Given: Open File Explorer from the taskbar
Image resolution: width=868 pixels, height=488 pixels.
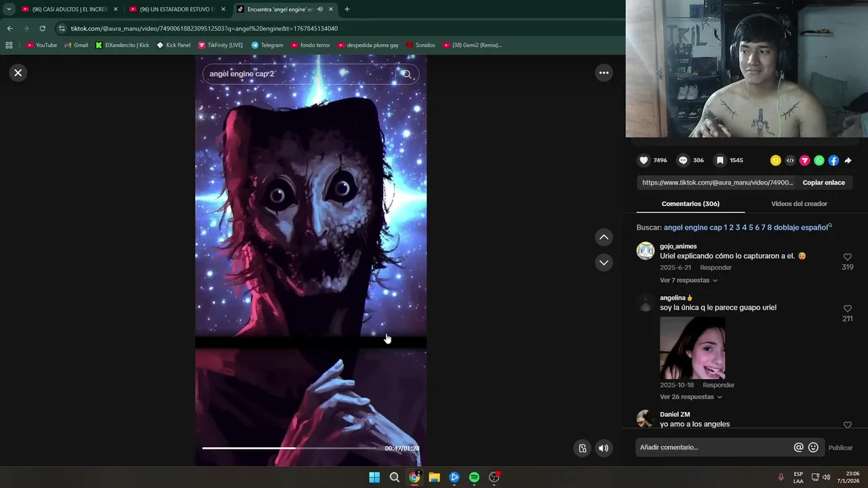Looking at the screenshot, I should click(x=434, y=477).
